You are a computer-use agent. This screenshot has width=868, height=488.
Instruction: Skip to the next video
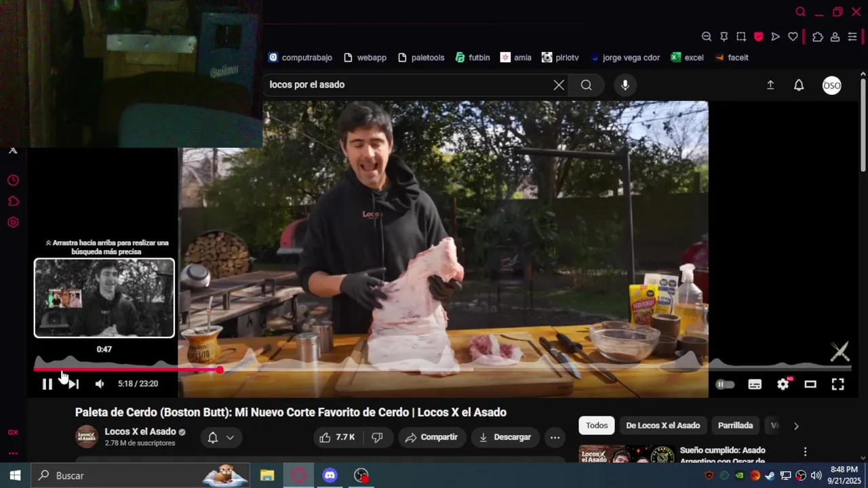(73, 384)
